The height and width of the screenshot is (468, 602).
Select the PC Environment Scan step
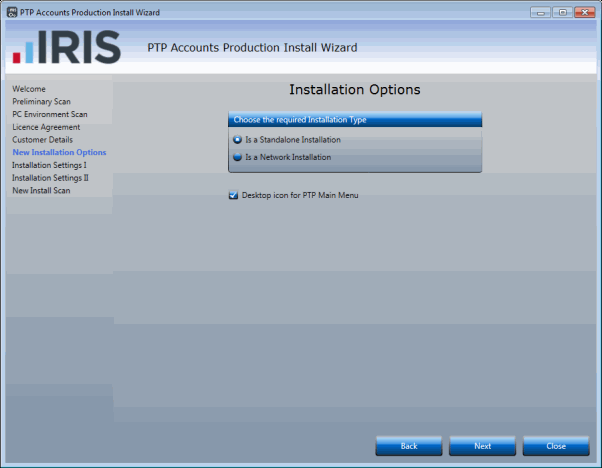[x=50, y=114]
